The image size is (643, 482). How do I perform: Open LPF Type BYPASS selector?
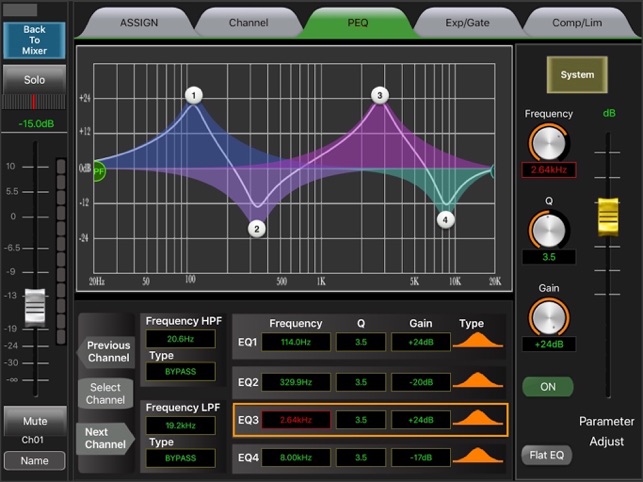(x=180, y=458)
